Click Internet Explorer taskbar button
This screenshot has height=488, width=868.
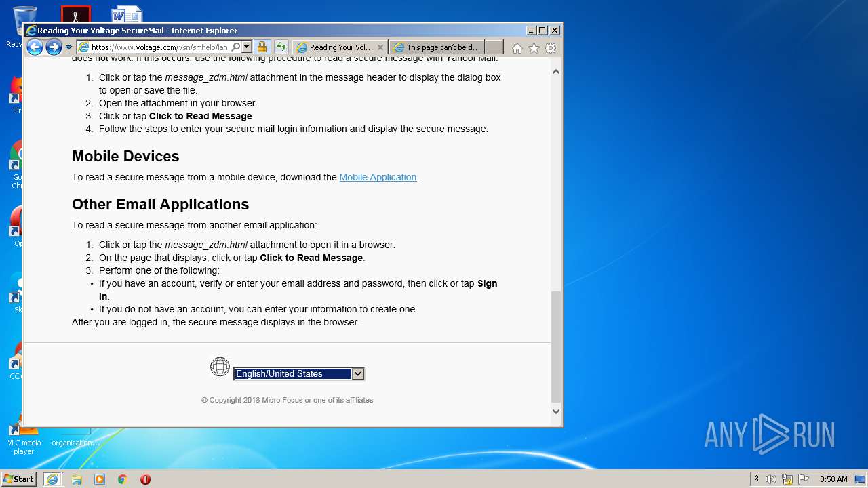coord(52,479)
